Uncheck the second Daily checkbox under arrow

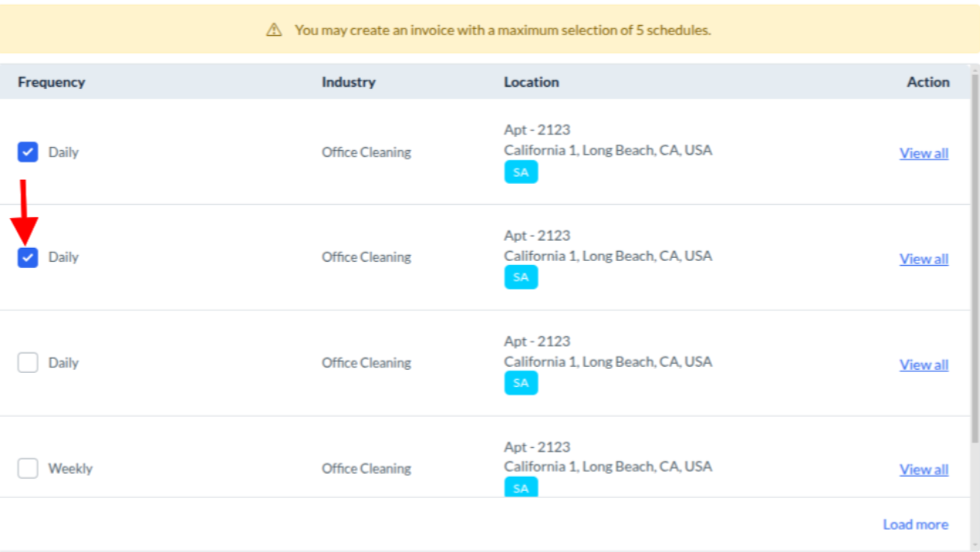28,257
